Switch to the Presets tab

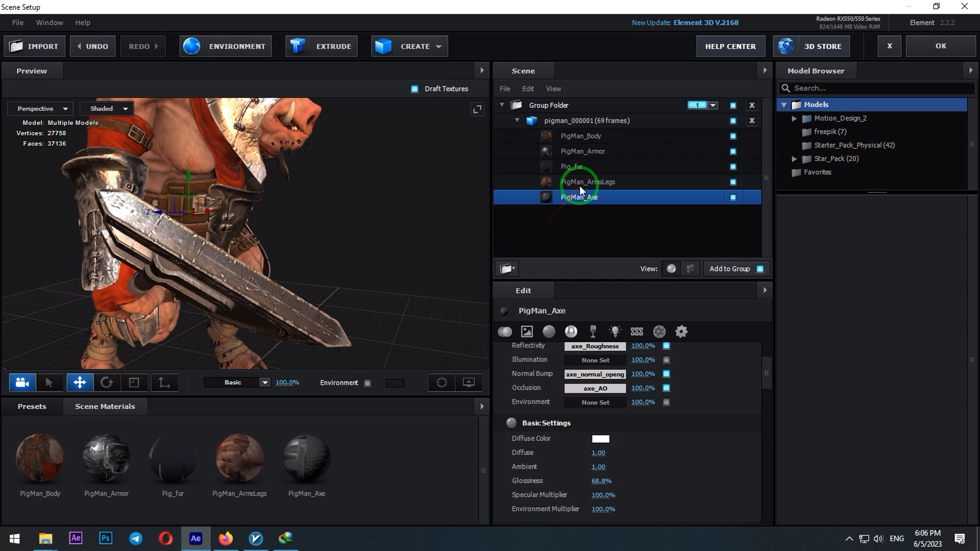(x=32, y=406)
